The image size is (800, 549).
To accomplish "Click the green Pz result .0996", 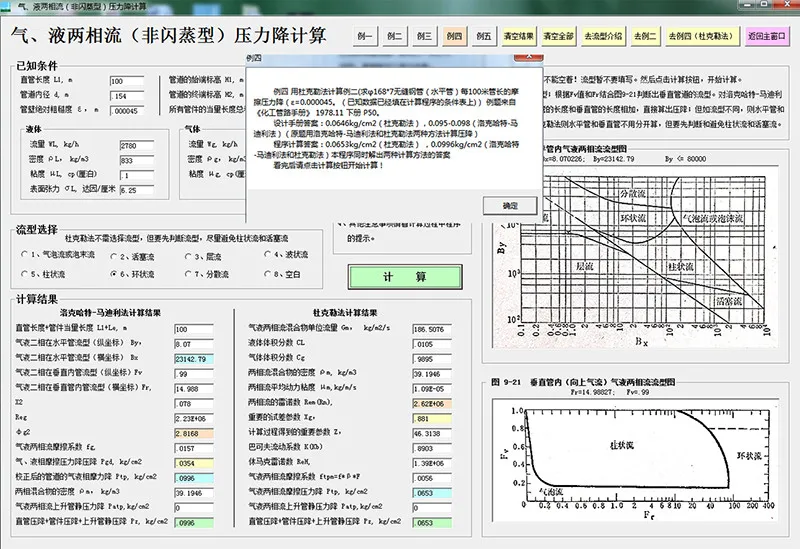I will point(194,522).
